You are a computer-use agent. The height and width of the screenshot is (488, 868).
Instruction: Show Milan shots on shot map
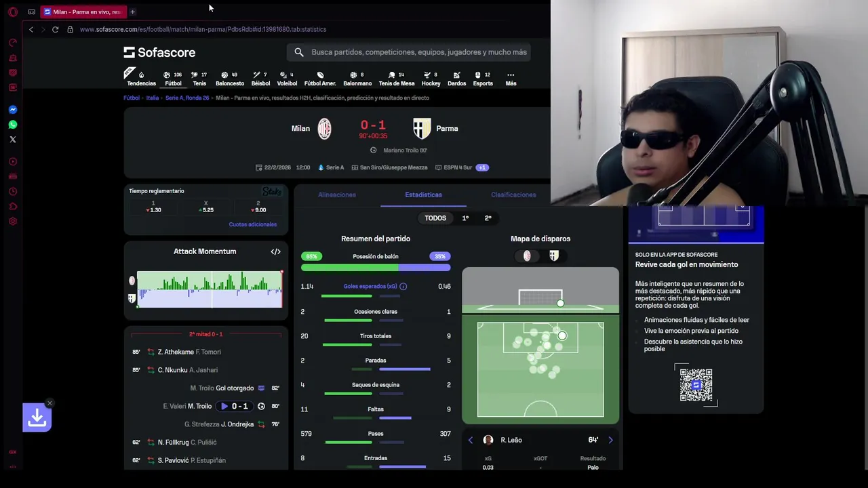(527, 256)
